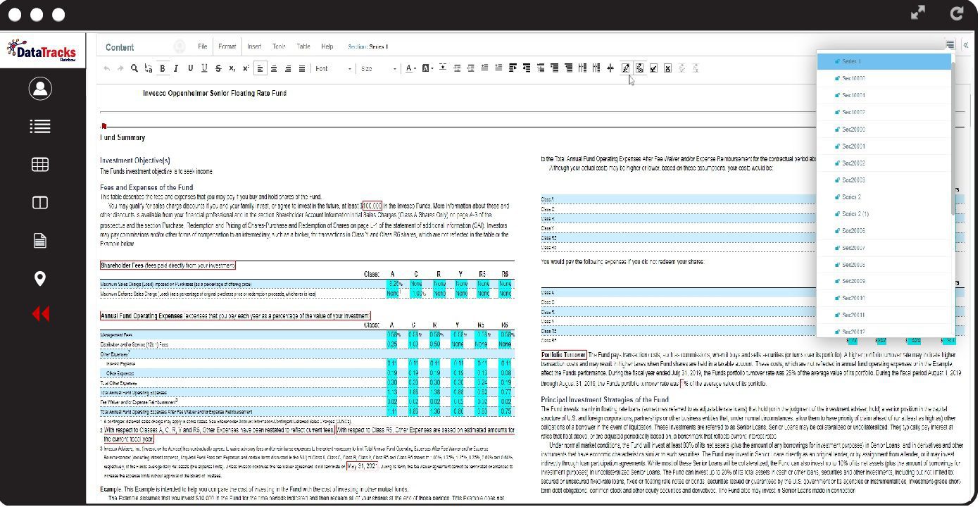Viewport: 980px width, 507px height.
Task: Select Sec10001 in section list
Action: coord(884,95)
